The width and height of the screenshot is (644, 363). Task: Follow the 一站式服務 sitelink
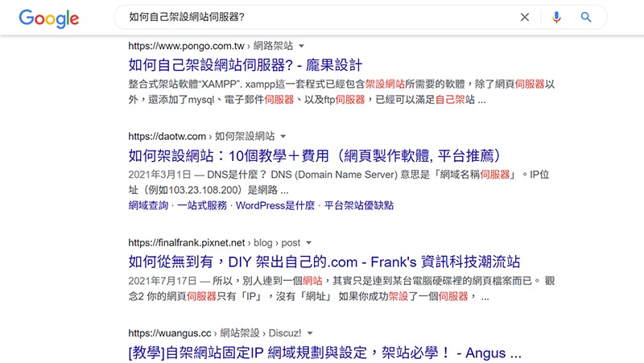coord(201,206)
